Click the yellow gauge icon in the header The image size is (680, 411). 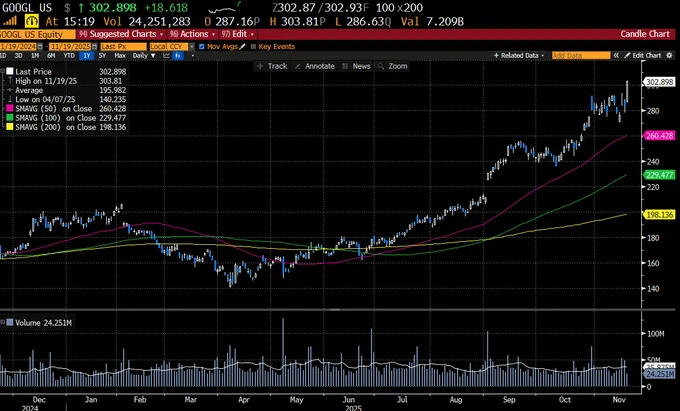coord(32,21)
